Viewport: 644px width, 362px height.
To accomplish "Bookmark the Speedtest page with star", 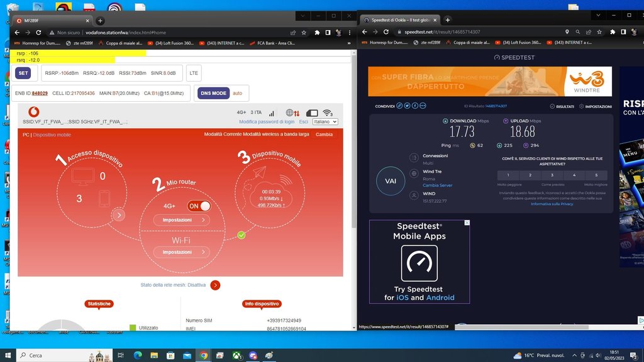I will click(599, 31).
